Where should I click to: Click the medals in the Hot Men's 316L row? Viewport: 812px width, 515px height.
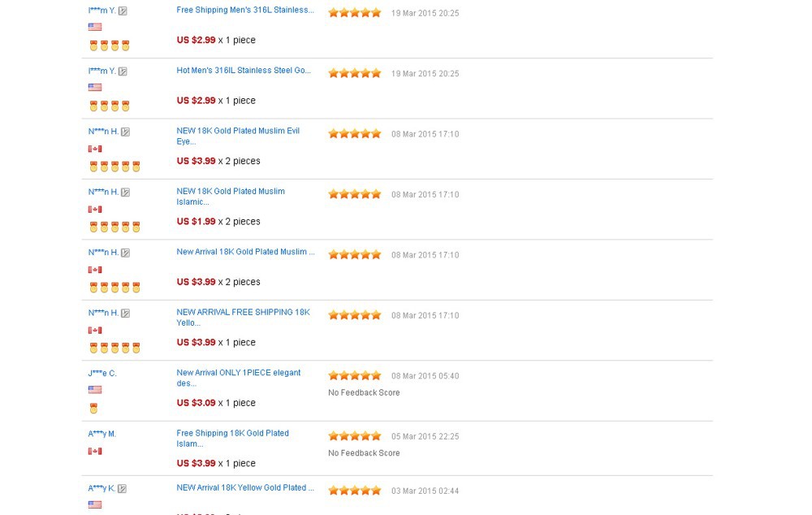pyautogui.click(x=109, y=106)
